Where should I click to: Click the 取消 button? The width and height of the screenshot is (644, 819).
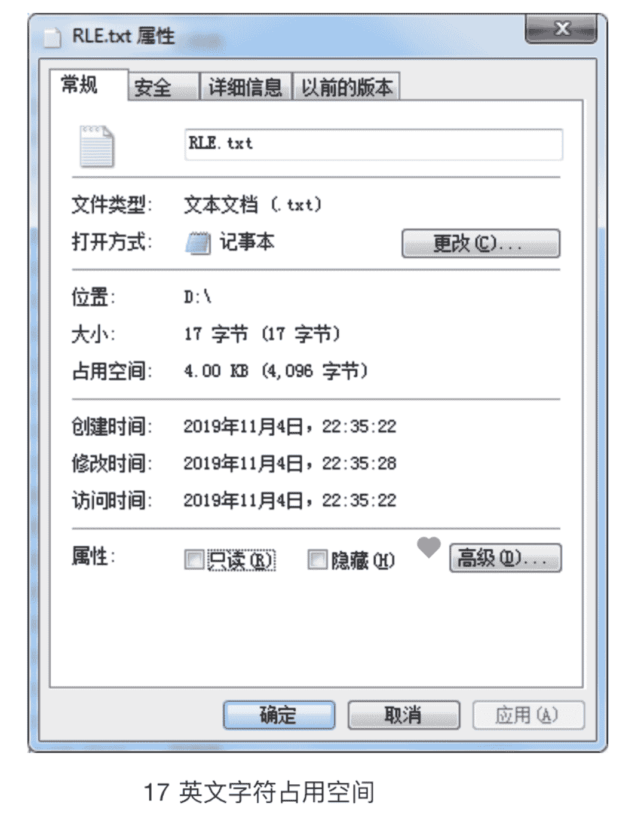coord(404,715)
